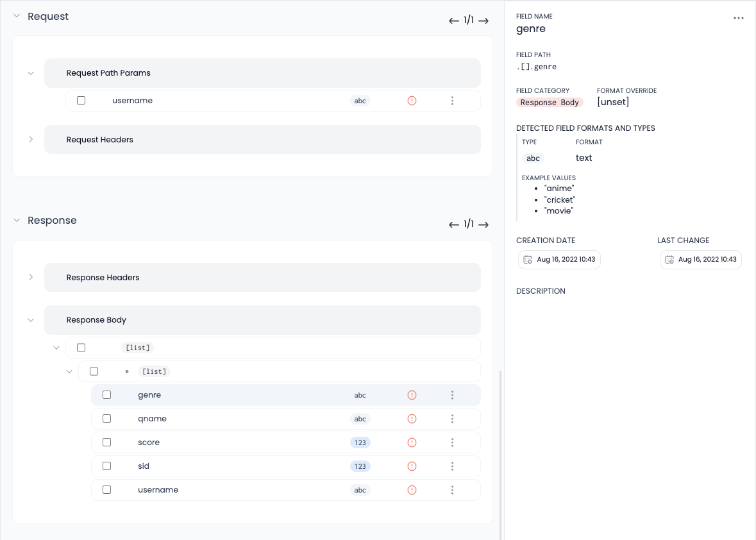Tick the checkbox for the sid field
The width and height of the screenshot is (756, 540).
(107, 466)
